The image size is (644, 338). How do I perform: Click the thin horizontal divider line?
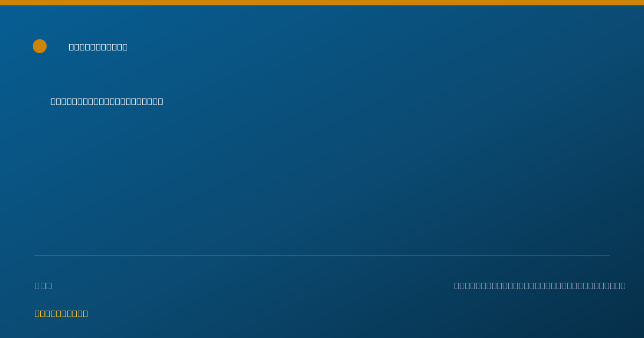point(322,255)
